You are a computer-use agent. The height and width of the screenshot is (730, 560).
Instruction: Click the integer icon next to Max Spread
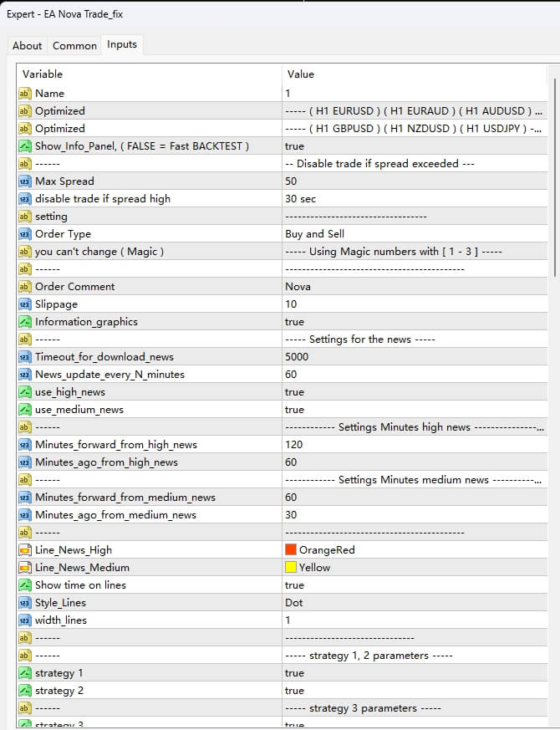pos(24,181)
